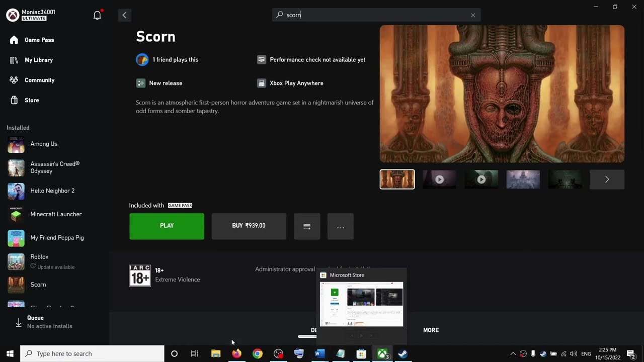Clear the search box with X
644x362 pixels.
point(473,15)
